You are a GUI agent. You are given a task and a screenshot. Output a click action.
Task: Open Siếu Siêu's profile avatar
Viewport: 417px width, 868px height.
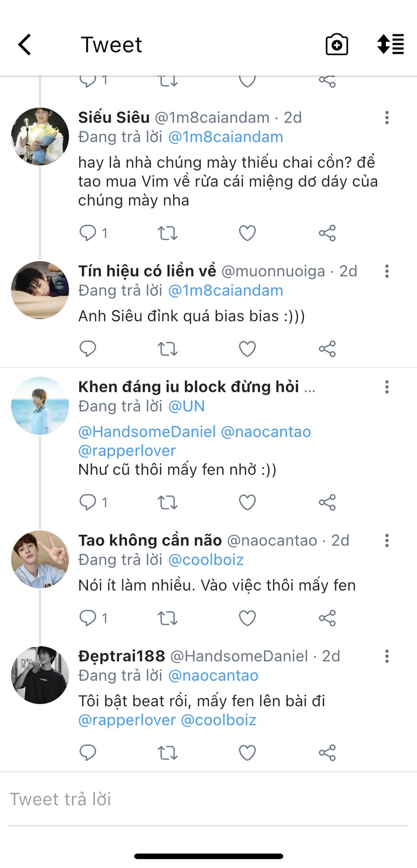point(40,137)
